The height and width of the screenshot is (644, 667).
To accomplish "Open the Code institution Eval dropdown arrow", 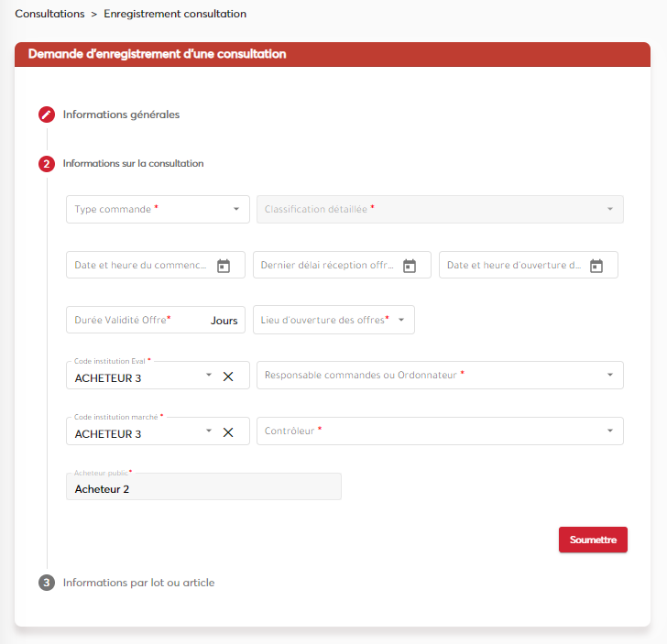I will pyautogui.click(x=209, y=376).
